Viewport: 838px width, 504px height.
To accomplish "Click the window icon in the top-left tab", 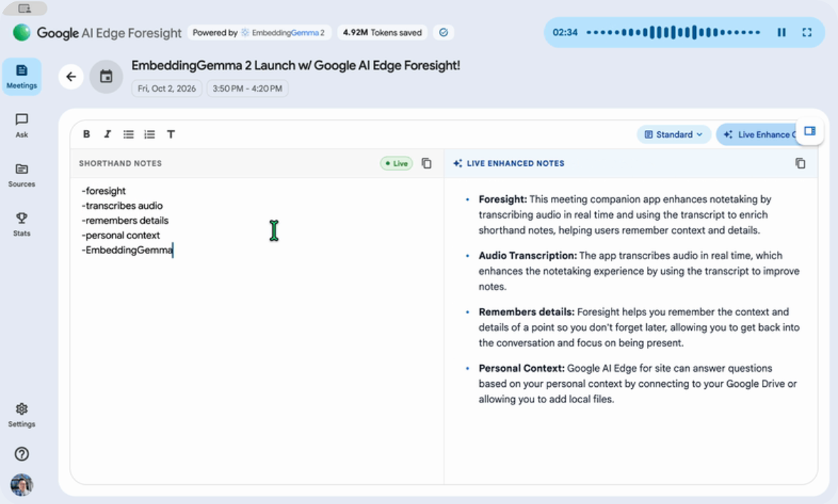I will coord(25,8).
